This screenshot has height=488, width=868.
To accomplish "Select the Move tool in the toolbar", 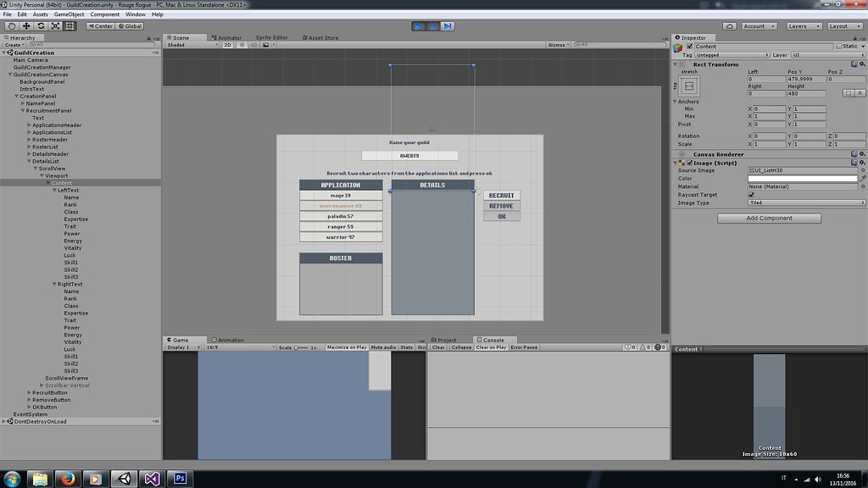I will click(25, 25).
